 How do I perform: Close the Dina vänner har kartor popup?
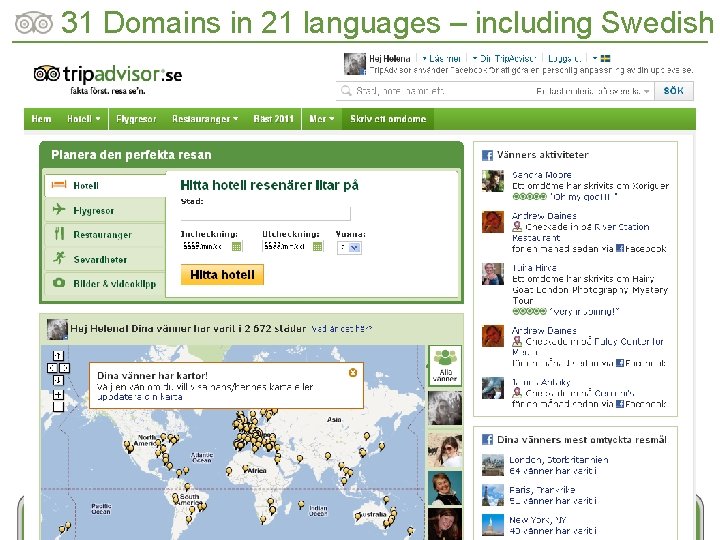click(x=353, y=372)
